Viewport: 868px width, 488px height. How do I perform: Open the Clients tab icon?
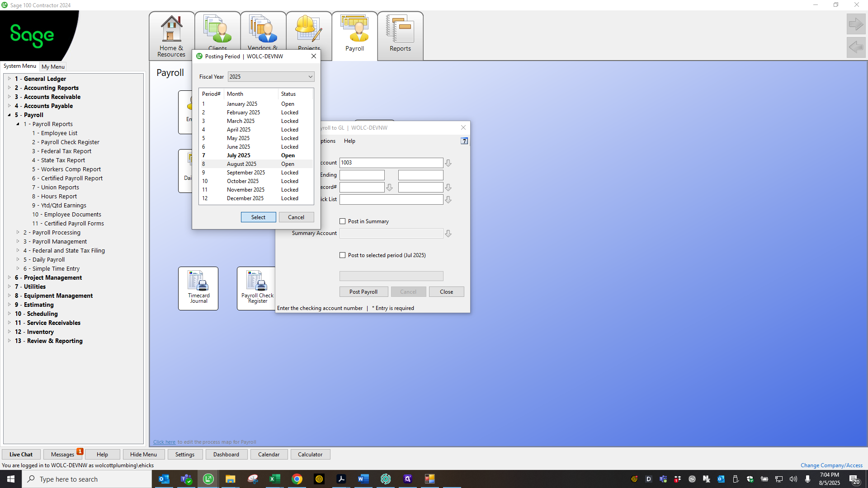click(x=217, y=31)
